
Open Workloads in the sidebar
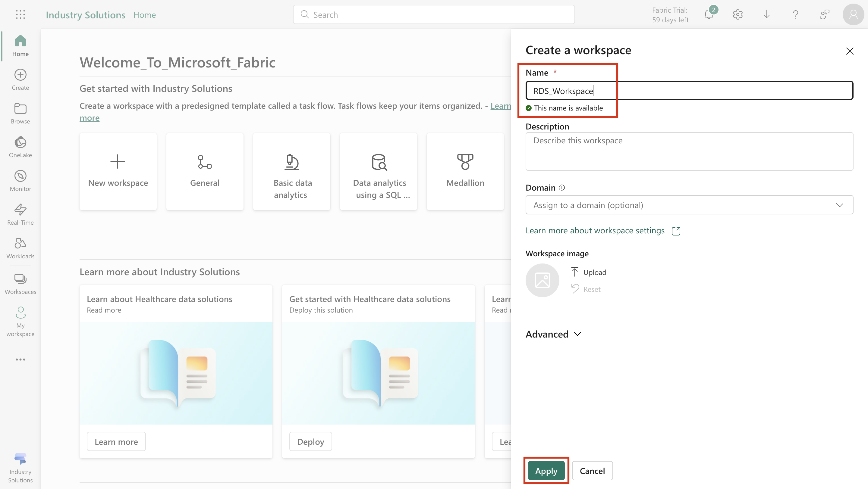coord(20,248)
